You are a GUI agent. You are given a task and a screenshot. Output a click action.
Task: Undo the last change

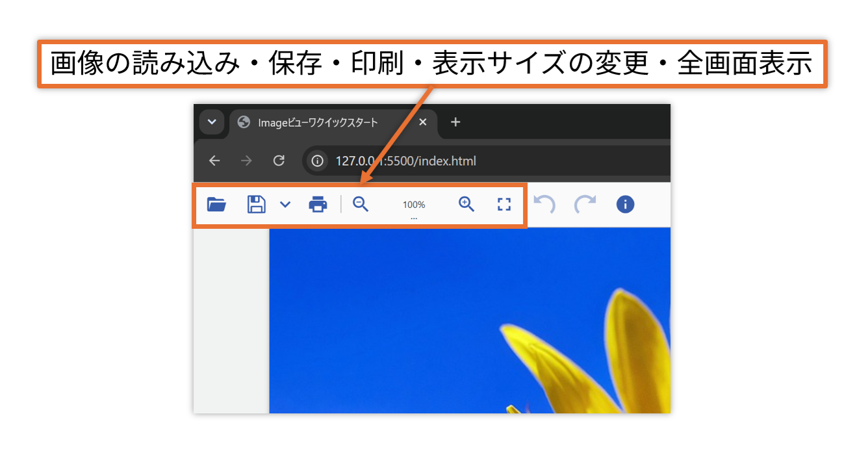(x=544, y=205)
